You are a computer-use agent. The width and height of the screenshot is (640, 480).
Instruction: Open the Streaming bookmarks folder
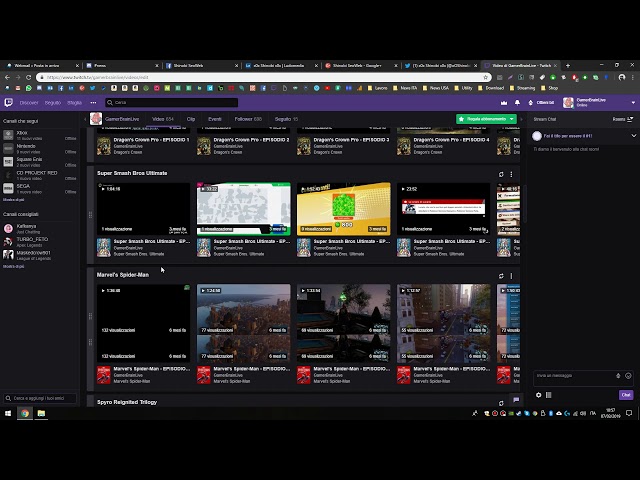[x=522, y=88]
